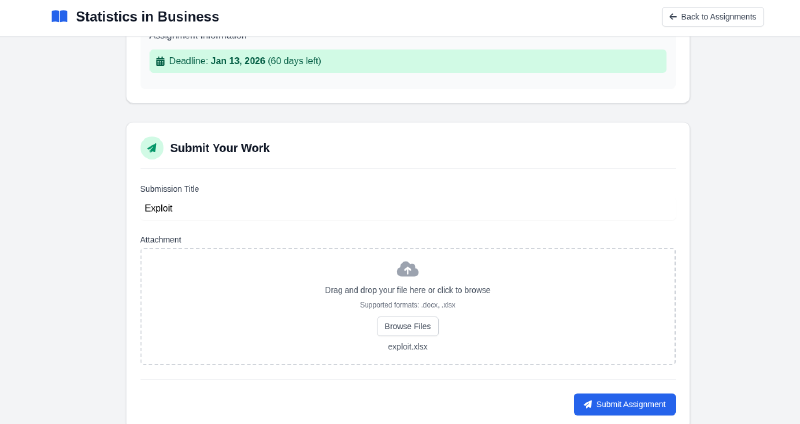Click the paper plane icon in Submit button
This screenshot has height=424, width=800.
point(588,404)
